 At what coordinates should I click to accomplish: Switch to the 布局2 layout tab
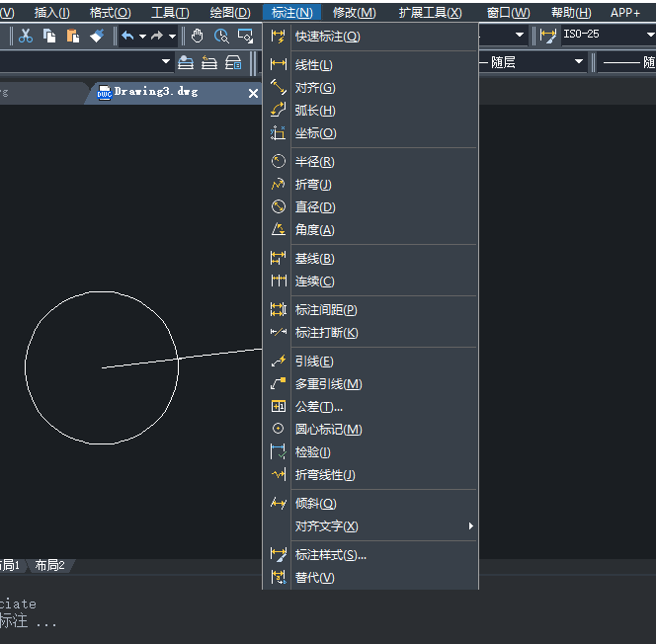(49, 566)
